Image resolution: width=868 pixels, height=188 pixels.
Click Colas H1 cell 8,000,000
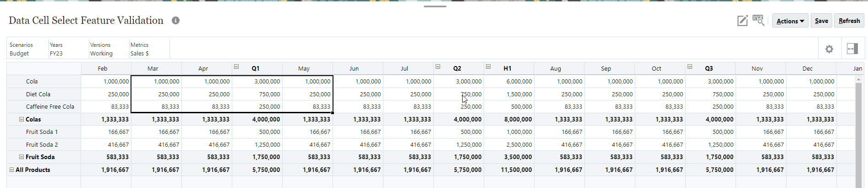(509, 119)
